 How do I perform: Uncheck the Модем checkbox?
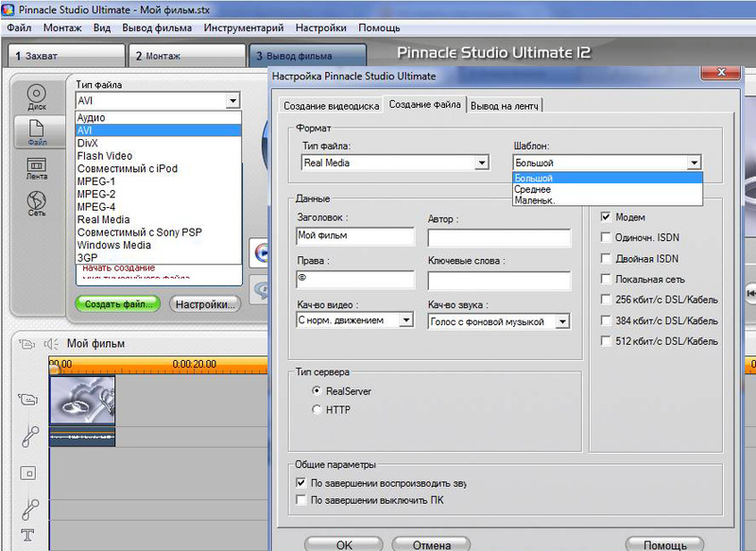pos(606,216)
